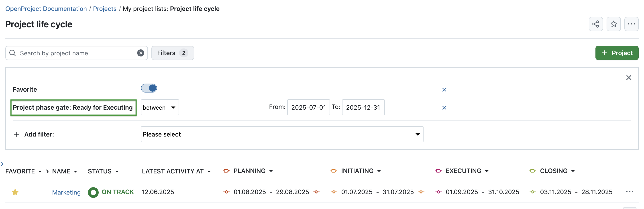The width and height of the screenshot is (644, 209).
Task: Click the From date field showing 2025-07-01
Action: [x=308, y=107]
